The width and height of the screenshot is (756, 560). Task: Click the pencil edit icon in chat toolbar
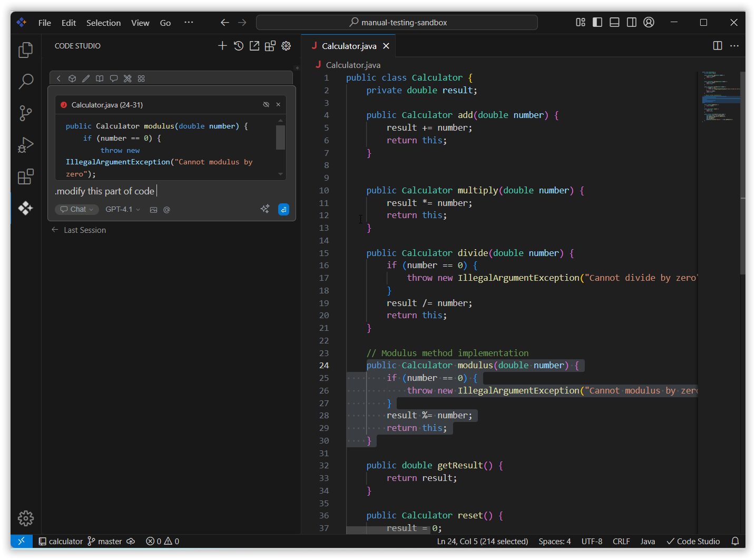coord(86,78)
